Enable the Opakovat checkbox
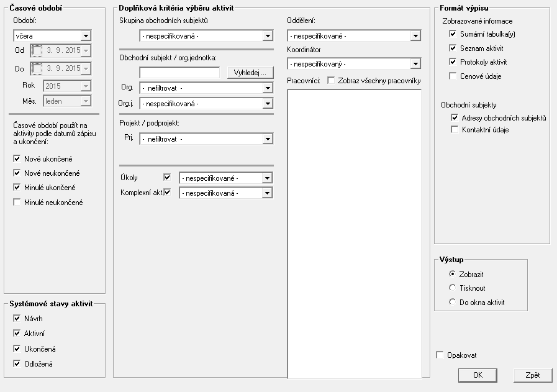Viewport: 557px width, 392px height. 440,355
